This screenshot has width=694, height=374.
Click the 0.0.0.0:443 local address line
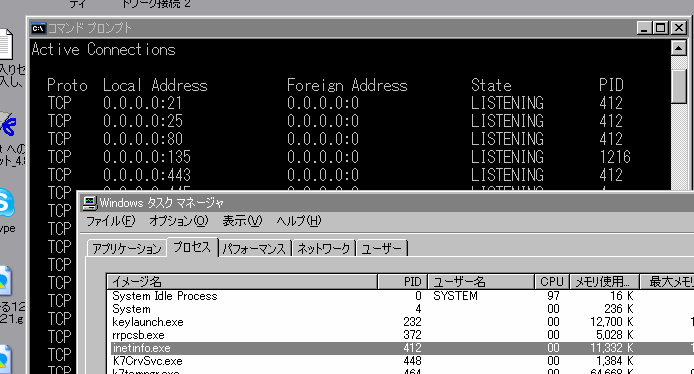point(147,175)
